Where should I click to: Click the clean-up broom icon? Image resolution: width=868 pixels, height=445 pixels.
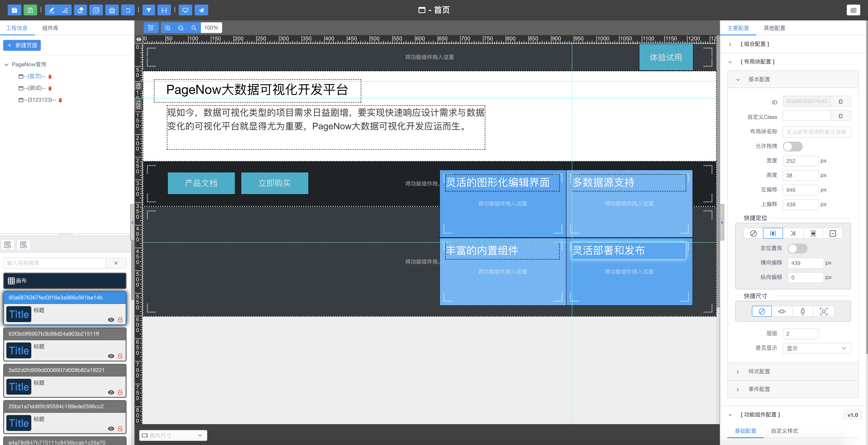(x=112, y=10)
